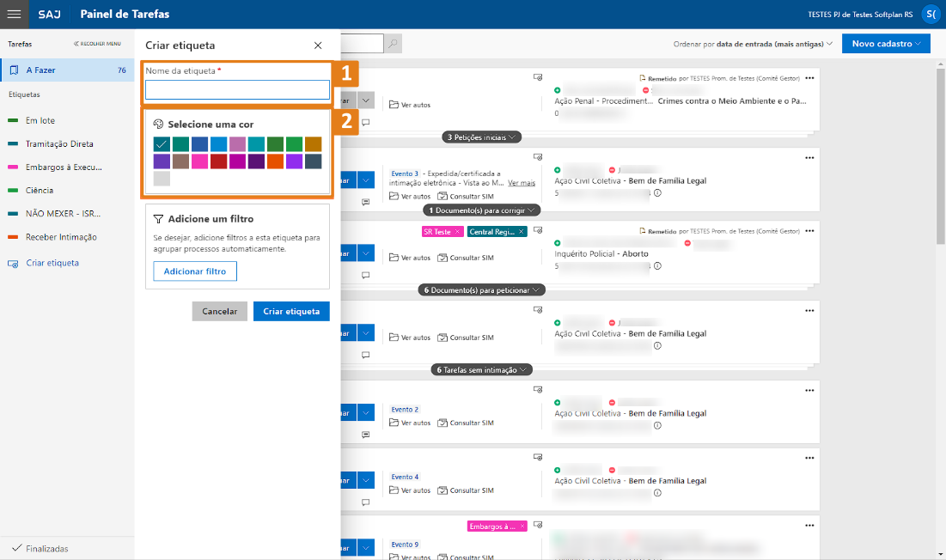Click Ver autos on first card
This screenshot has width=946, height=560.
pos(410,105)
